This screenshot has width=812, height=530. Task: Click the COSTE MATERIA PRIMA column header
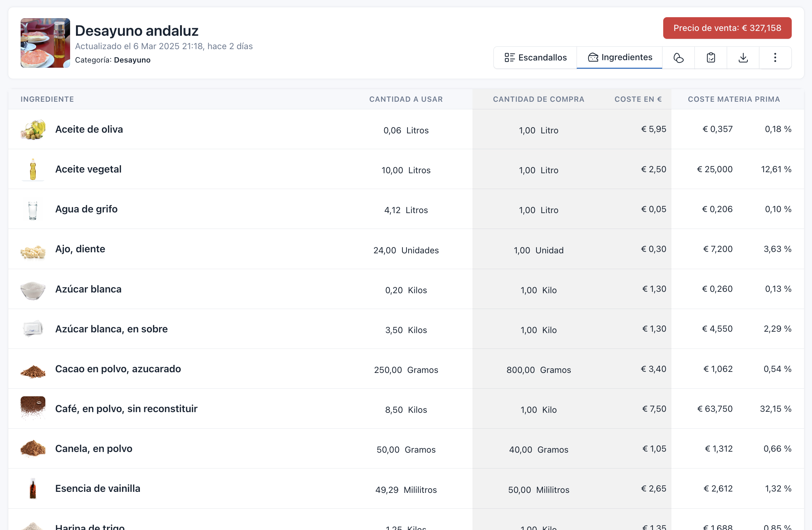734,99
